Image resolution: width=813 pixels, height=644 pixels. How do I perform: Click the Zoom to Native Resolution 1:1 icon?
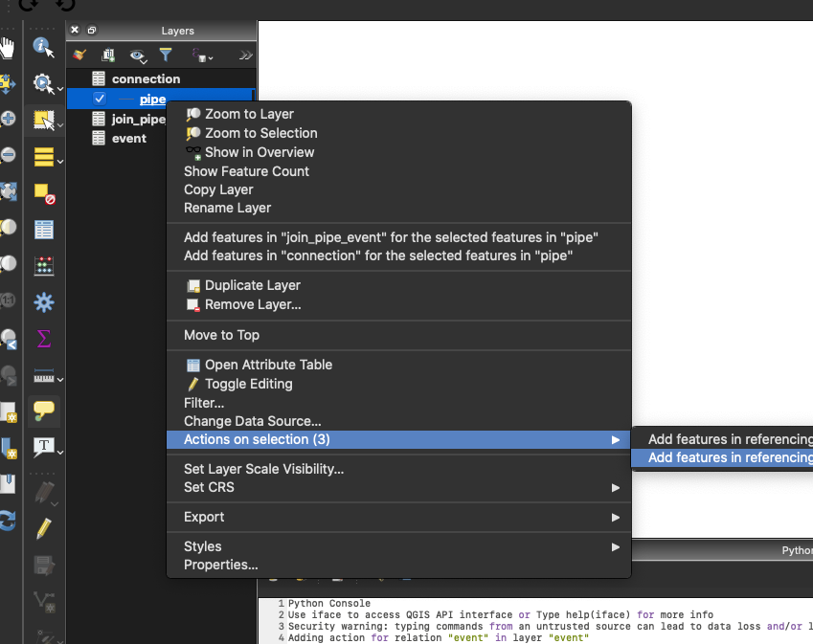8,300
